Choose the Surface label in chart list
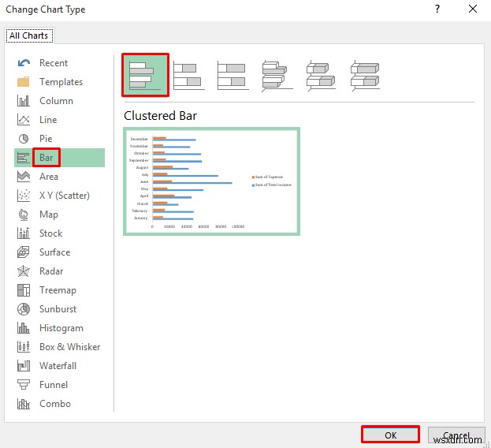The image size is (491, 448). click(55, 252)
